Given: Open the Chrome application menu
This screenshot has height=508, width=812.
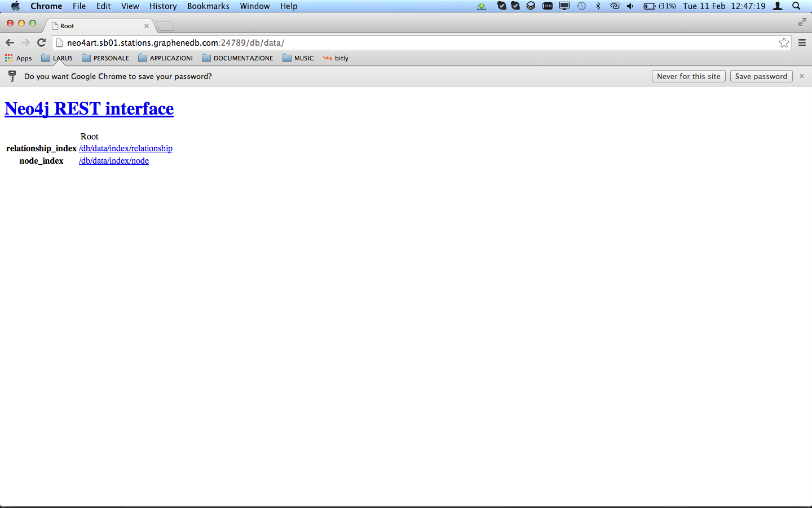Looking at the screenshot, I should pyautogui.click(x=46, y=6).
